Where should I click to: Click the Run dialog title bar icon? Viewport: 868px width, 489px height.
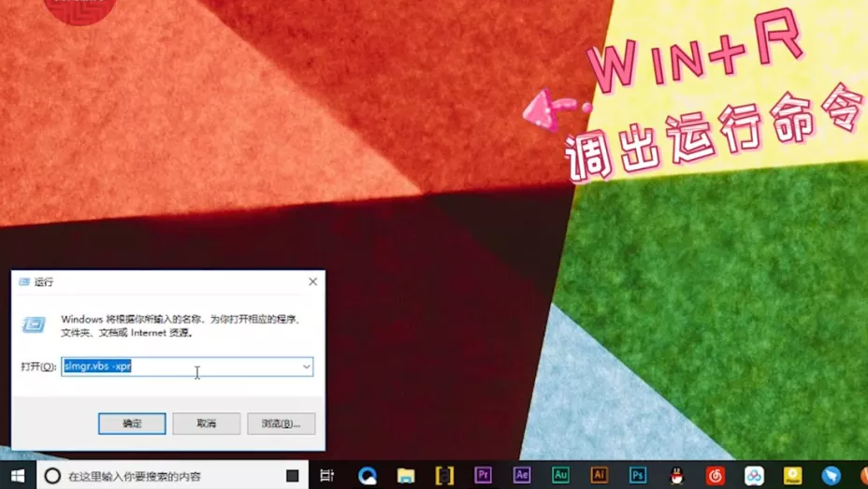24,282
